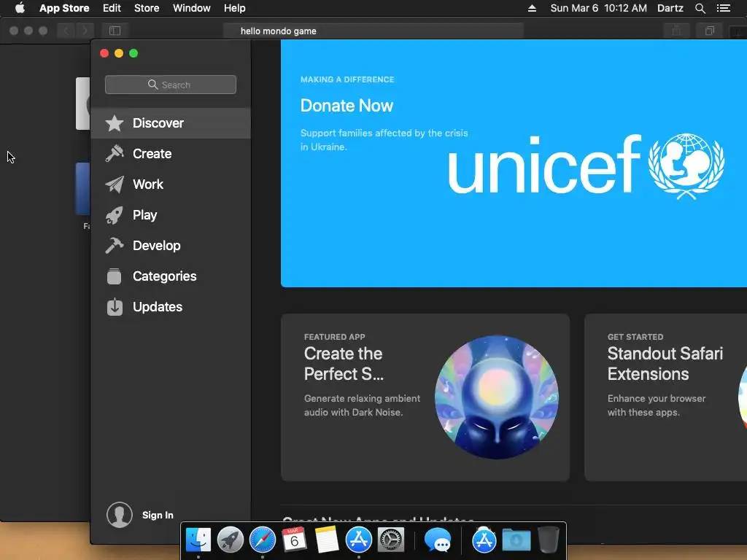Viewport: 747px width, 560px height.
Task: Open Safari from the Dock
Action: tap(263, 540)
